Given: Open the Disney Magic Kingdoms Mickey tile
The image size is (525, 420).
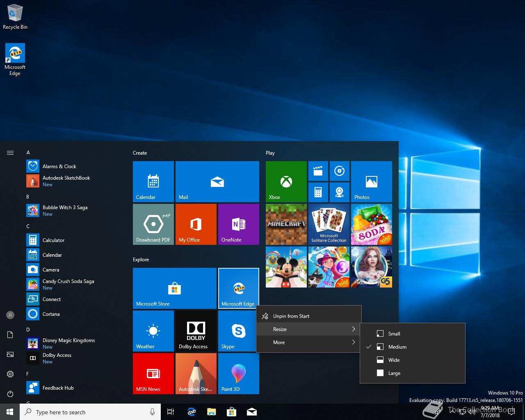Looking at the screenshot, I should [286, 267].
